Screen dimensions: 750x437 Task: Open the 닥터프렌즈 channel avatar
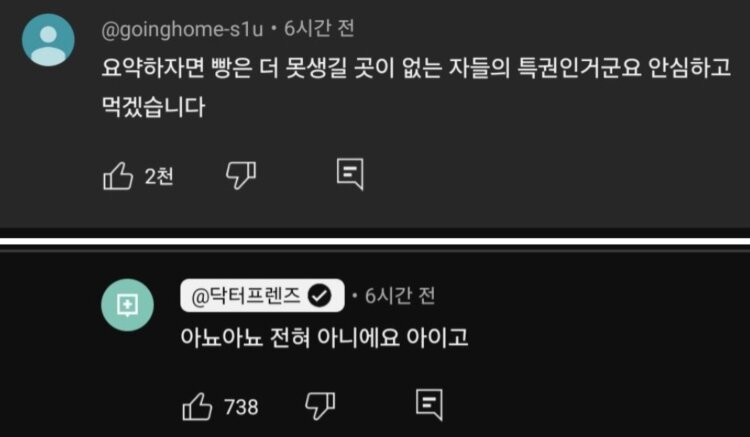pos(127,305)
